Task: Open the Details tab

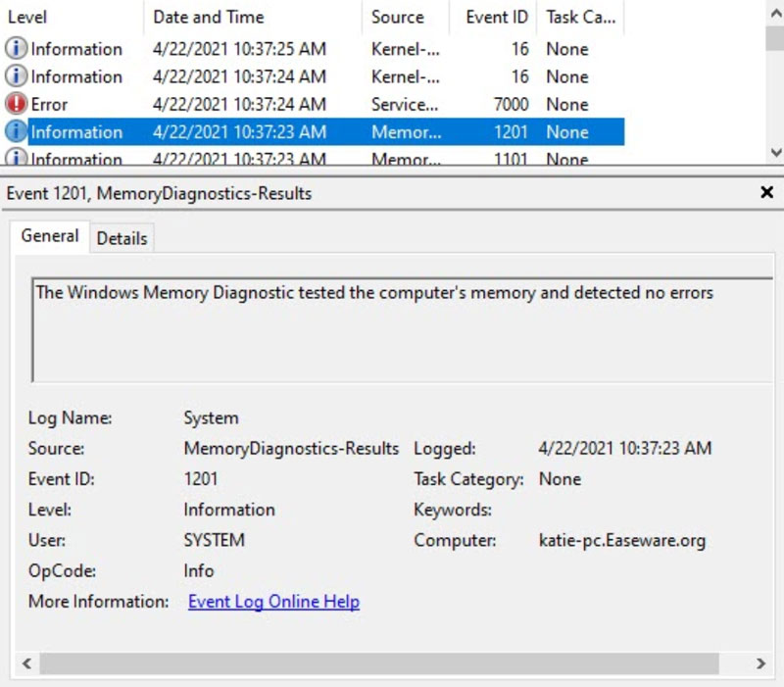Action: pos(122,238)
